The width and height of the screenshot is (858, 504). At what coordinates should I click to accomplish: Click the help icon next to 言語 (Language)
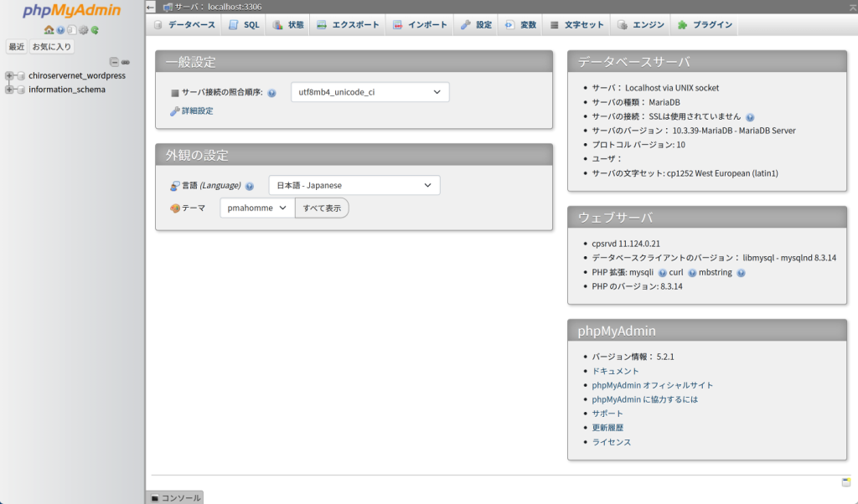point(249,185)
